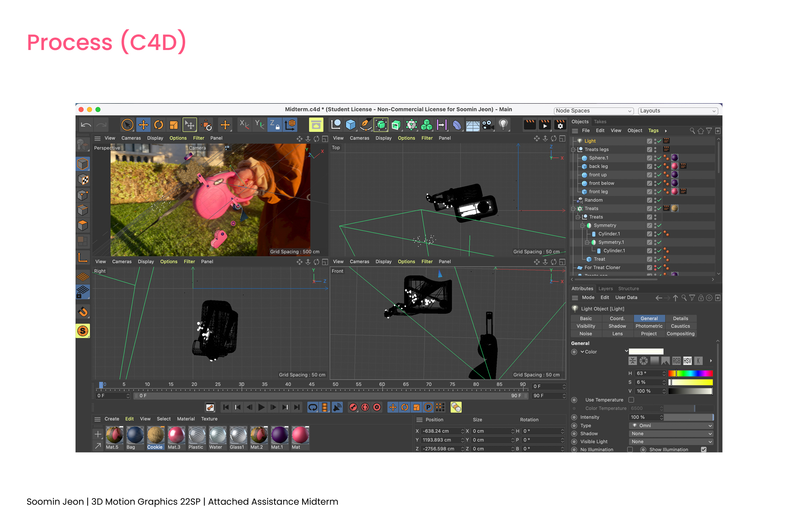The height and width of the screenshot is (532, 798).
Task: Click the Hue gradient slider
Action: 690,373
